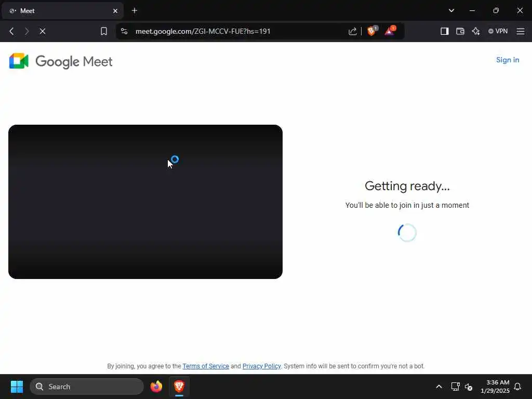
Task: Open Leo AI assistant icon
Action: point(476,31)
